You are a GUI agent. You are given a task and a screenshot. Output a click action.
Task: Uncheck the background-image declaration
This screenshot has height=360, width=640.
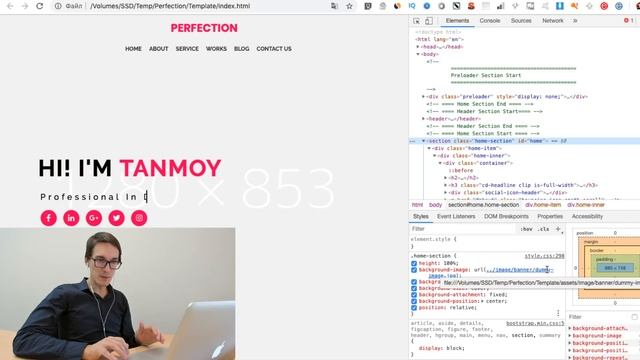pos(414,270)
